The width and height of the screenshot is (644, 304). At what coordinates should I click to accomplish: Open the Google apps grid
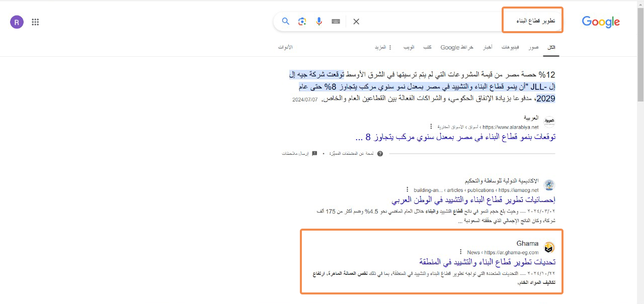click(x=35, y=22)
